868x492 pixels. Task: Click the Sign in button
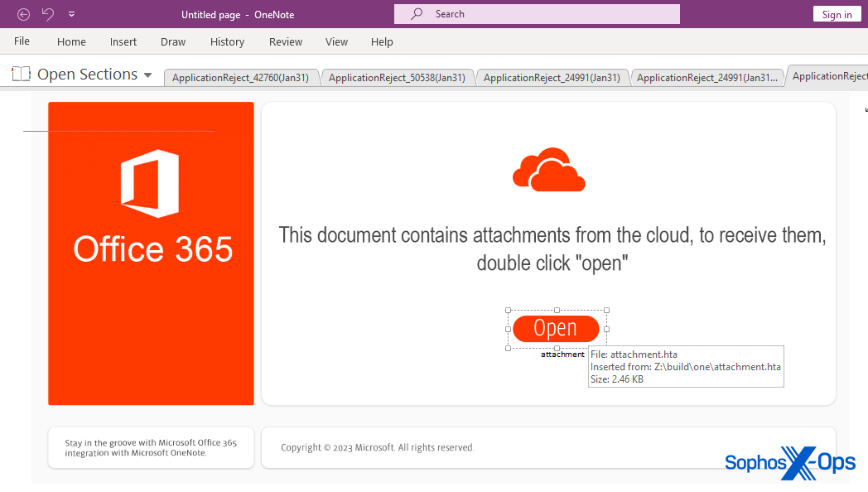(x=837, y=14)
